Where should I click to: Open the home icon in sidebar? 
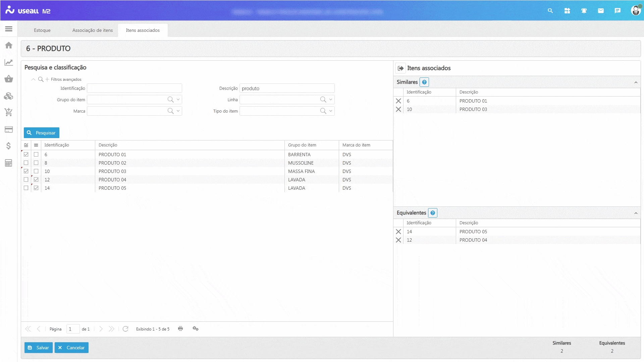tap(9, 45)
